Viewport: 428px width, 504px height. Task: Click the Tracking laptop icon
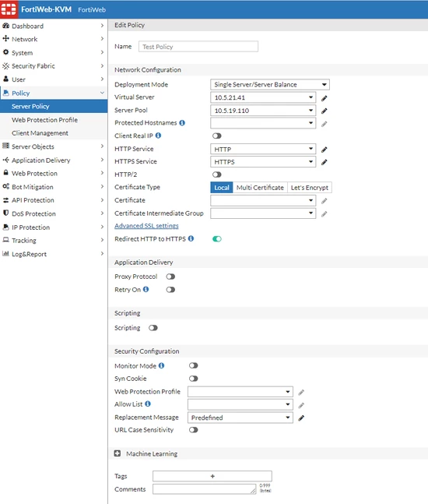pos(5,240)
